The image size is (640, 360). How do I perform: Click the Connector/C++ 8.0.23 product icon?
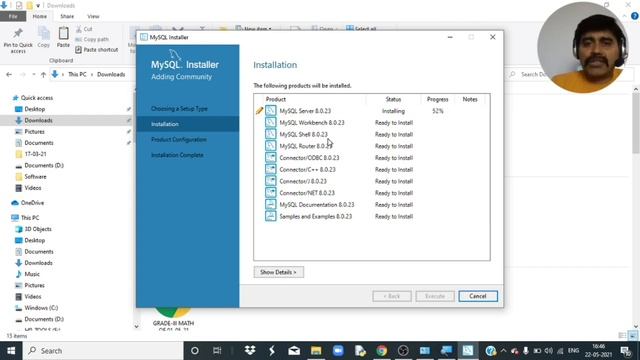click(271, 169)
